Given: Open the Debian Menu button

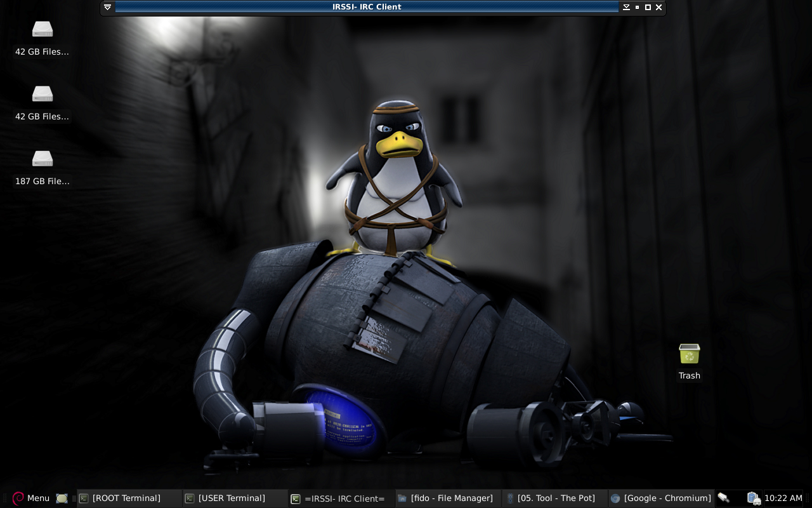Looking at the screenshot, I should [x=30, y=498].
